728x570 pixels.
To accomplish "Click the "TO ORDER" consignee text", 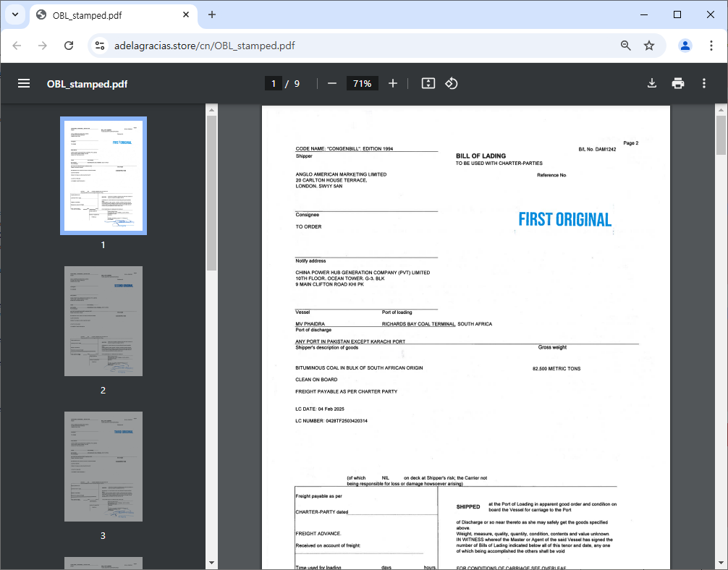I will (308, 227).
